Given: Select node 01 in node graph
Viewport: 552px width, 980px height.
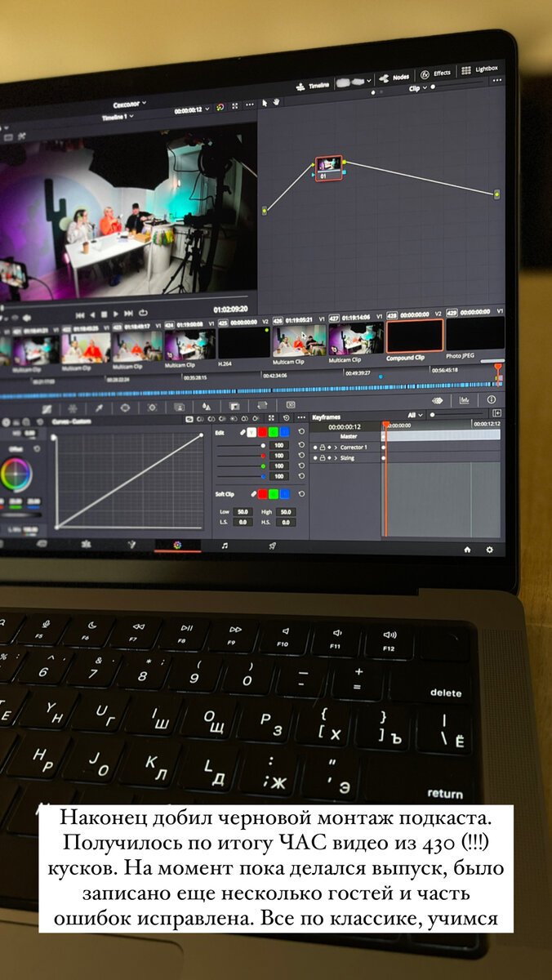Looking at the screenshot, I should [329, 169].
